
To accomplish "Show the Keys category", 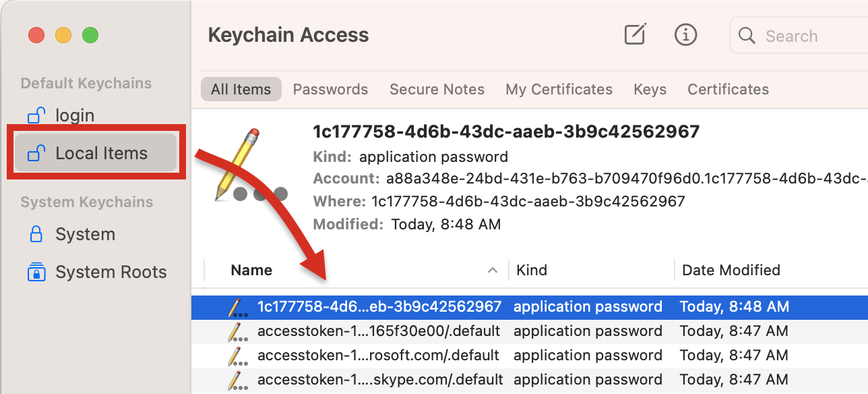I will click(650, 89).
